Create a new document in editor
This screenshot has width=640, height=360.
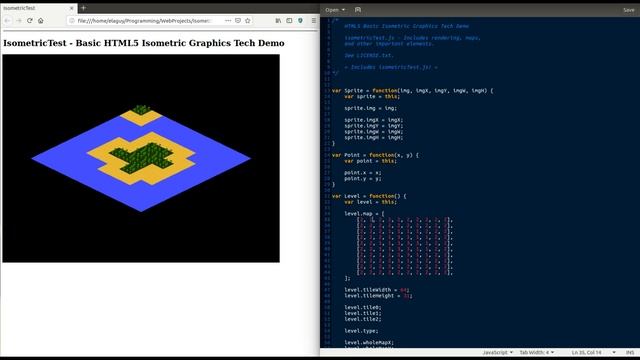[358, 10]
